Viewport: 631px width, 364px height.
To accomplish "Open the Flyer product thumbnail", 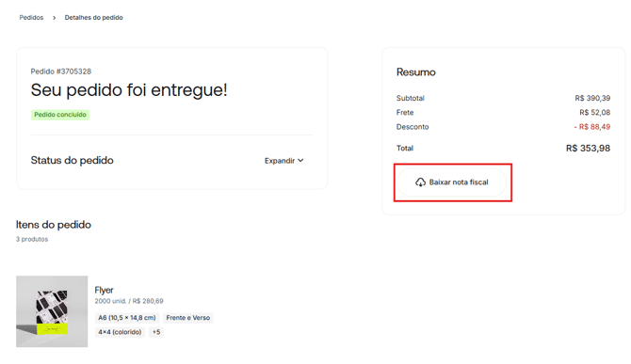I will pyautogui.click(x=52, y=311).
